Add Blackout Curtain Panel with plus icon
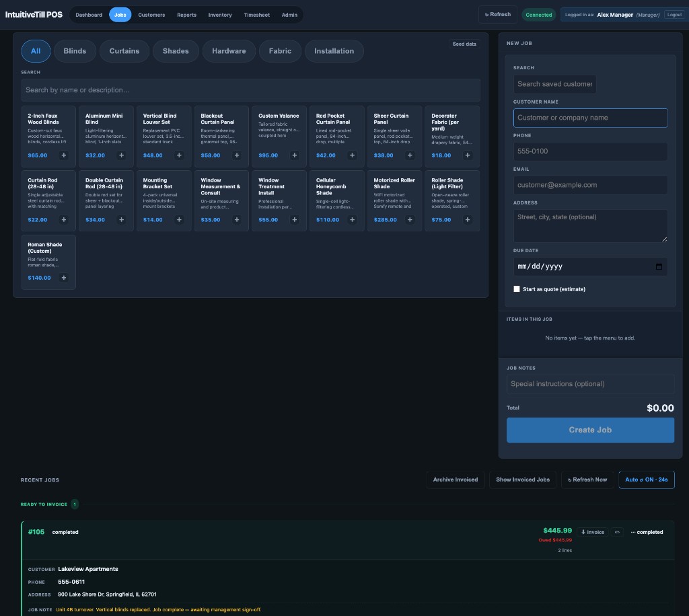689x616 pixels. (237, 155)
